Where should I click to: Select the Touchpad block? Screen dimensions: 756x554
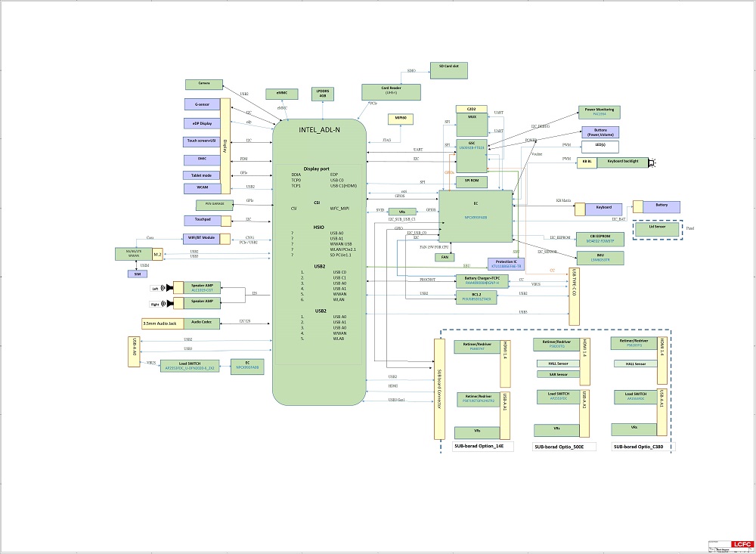[x=203, y=221]
